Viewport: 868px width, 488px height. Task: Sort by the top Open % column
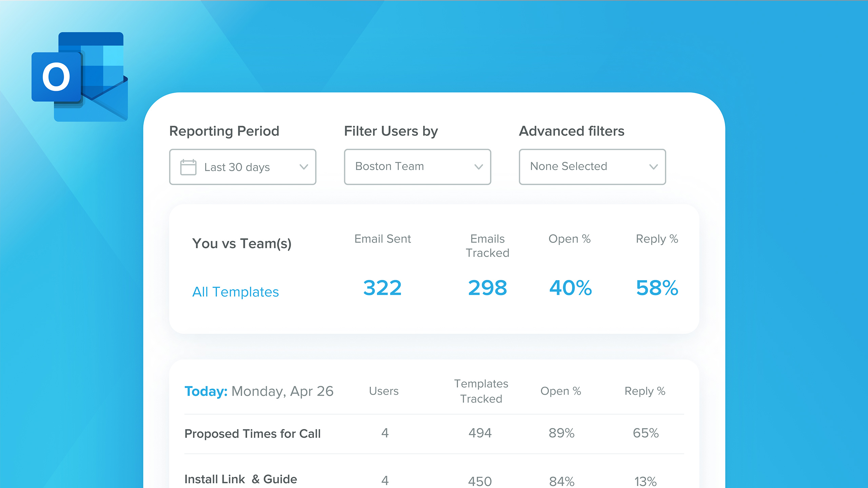tap(570, 239)
